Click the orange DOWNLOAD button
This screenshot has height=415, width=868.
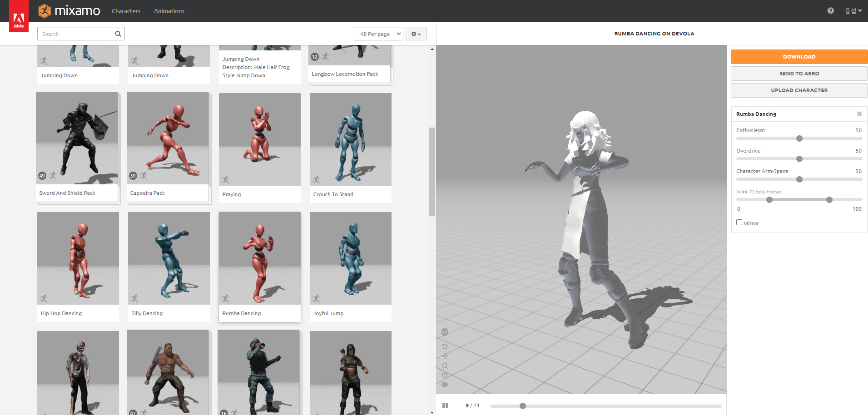(x=799, y=57)
